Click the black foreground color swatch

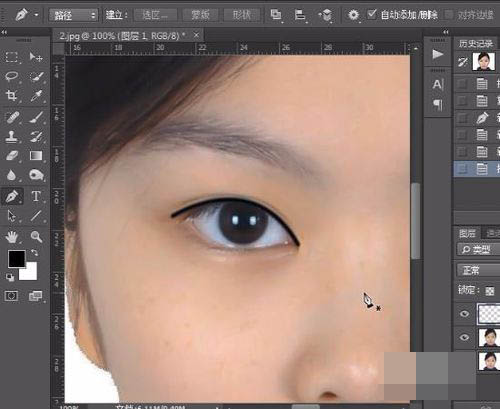(x=17, y=258)
